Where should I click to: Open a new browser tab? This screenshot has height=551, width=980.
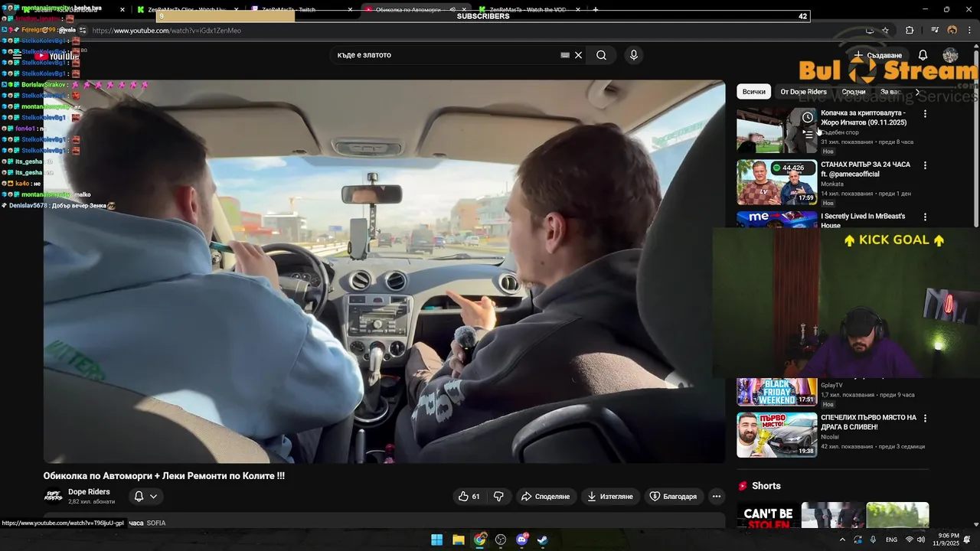pyautogui.click(x=596, y=10)
